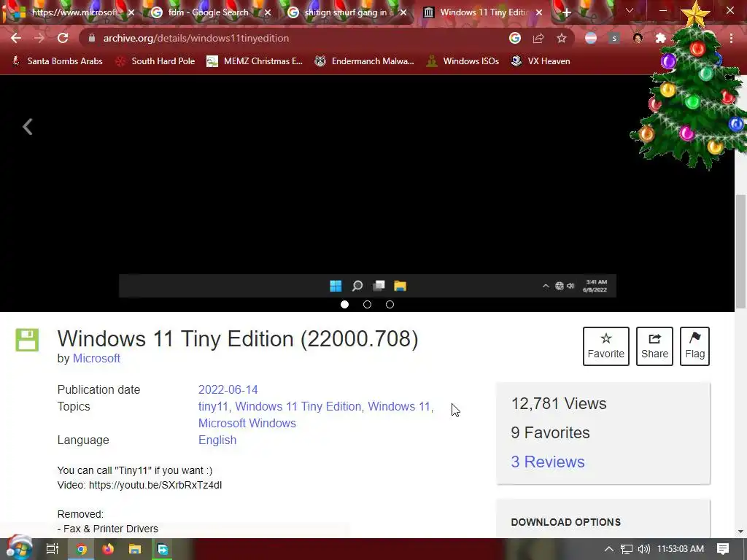This screenshot has width=747, height=560.
Task: Open Microsoft creator link
Action: pos(96,358)
